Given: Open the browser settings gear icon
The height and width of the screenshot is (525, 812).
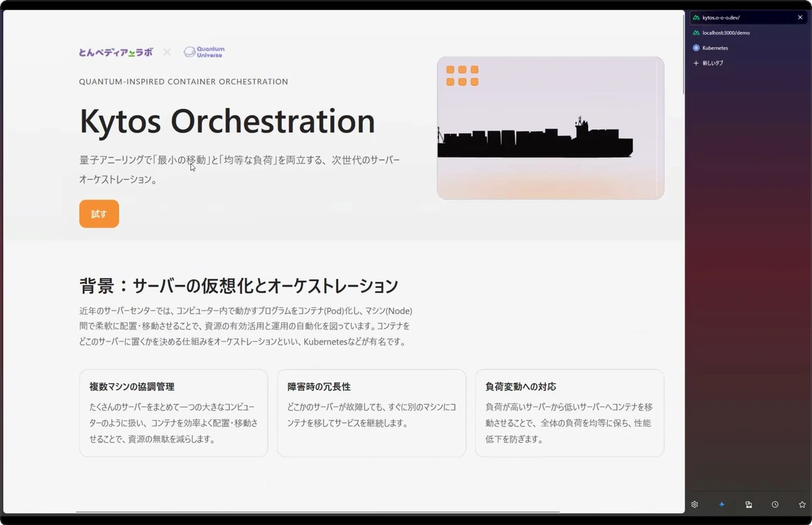Looking at the screenshot, I should click(695, 504).
